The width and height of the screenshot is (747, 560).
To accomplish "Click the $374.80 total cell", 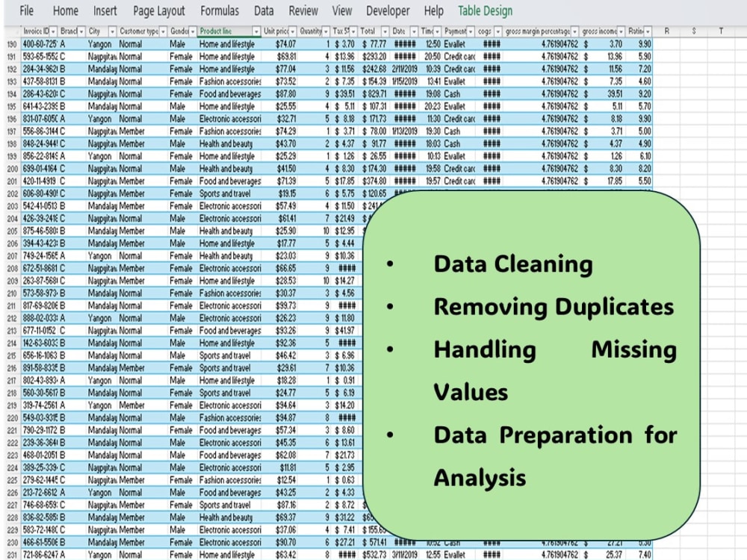I will click(374, 181).
